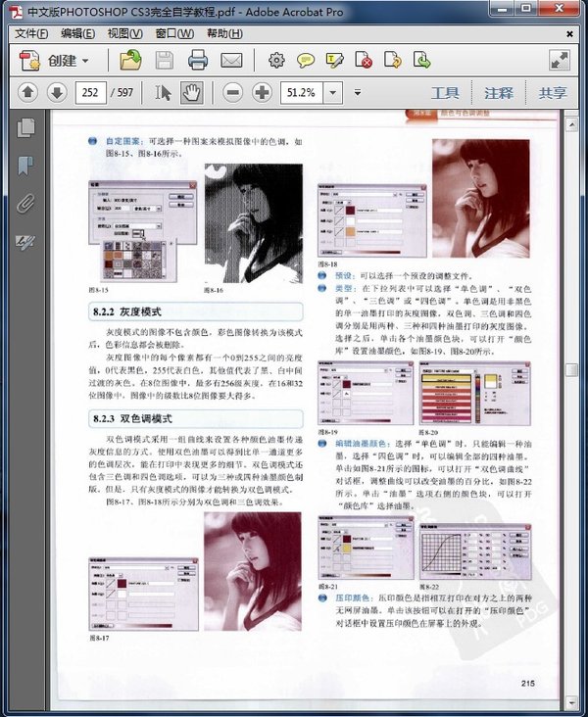588x717 pixels.
Task: Open the 帮助(H) menu
Action: 224,34
